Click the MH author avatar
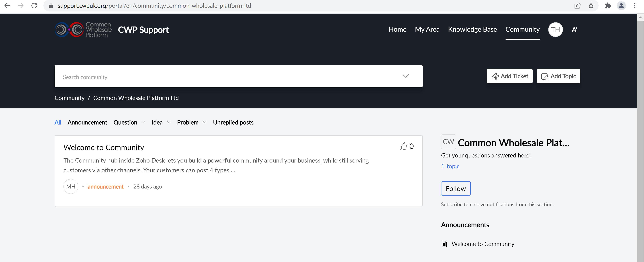644x262 pixels. coord(71,187)
